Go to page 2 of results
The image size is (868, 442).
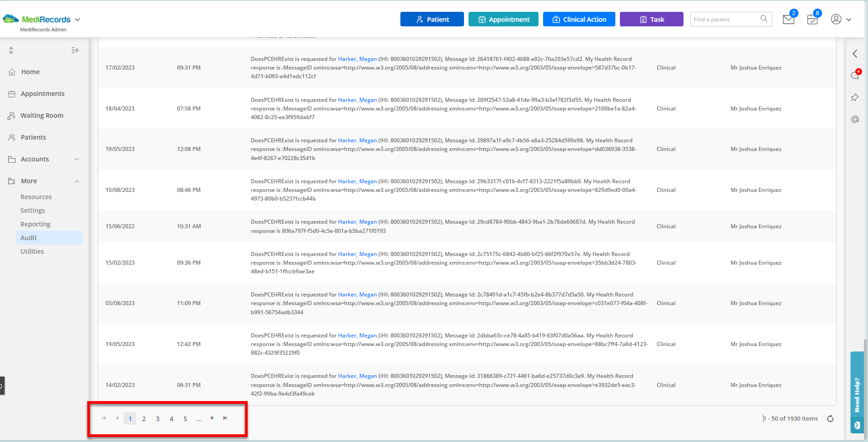pos(144,419)
